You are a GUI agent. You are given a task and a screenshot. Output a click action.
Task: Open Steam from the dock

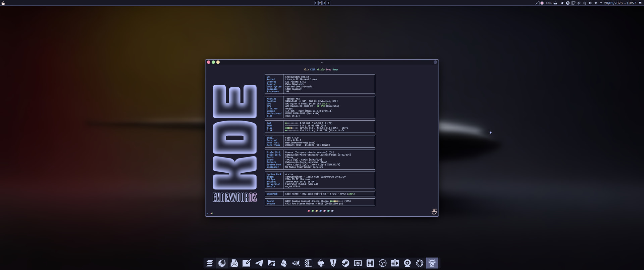click(x=345, y=263)
